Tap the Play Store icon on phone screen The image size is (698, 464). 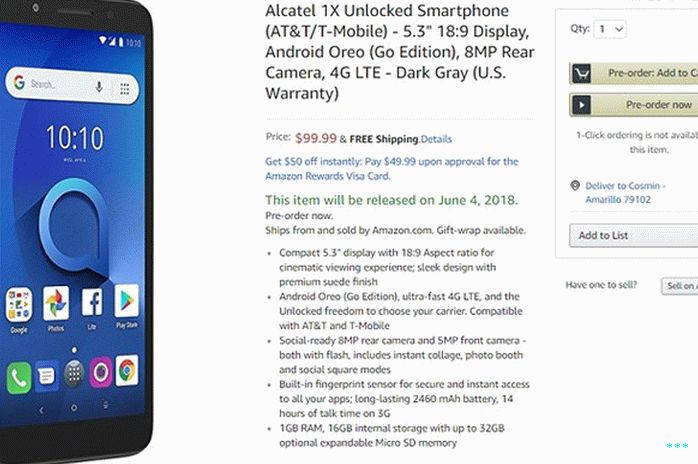[126, 301]
